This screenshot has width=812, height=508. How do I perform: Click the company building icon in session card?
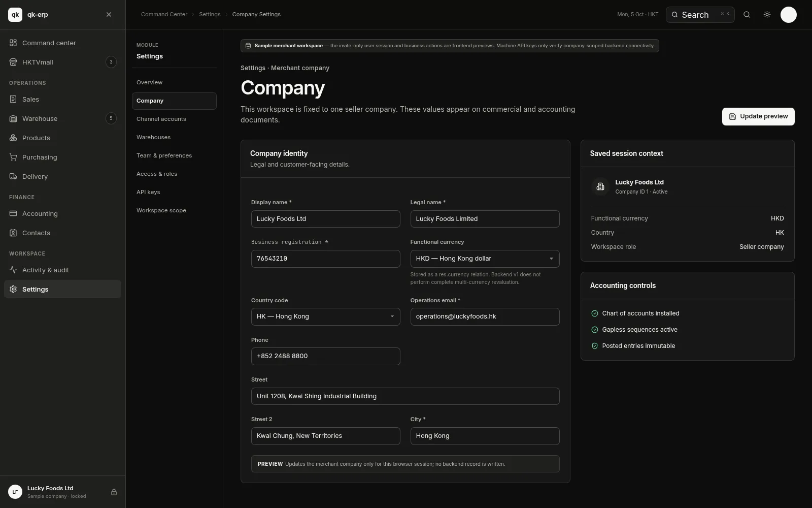click(x=600, y=186)
